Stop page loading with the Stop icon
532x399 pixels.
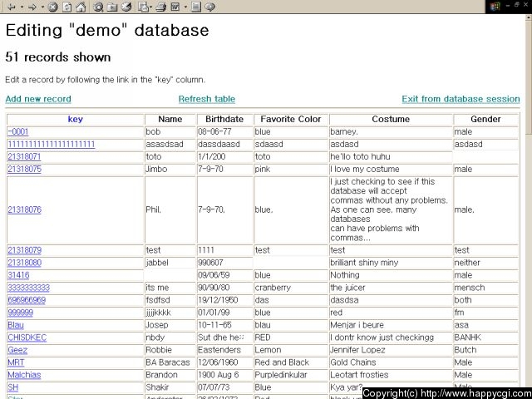point(52,7)
